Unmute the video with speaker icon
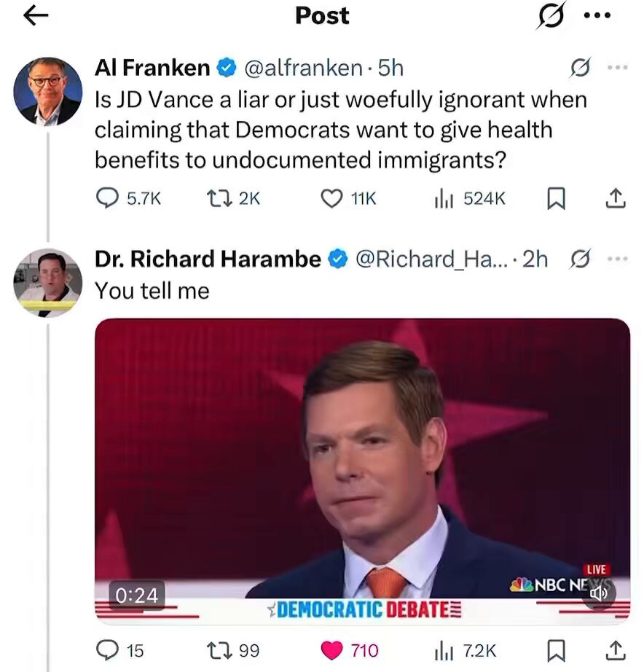The image size is (644, 672). 599,594
